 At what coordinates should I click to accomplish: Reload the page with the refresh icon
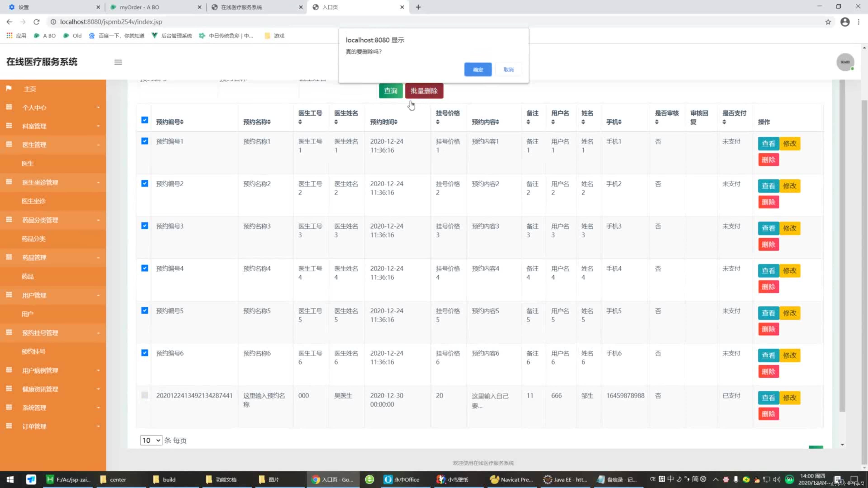[x=36, y=22]
